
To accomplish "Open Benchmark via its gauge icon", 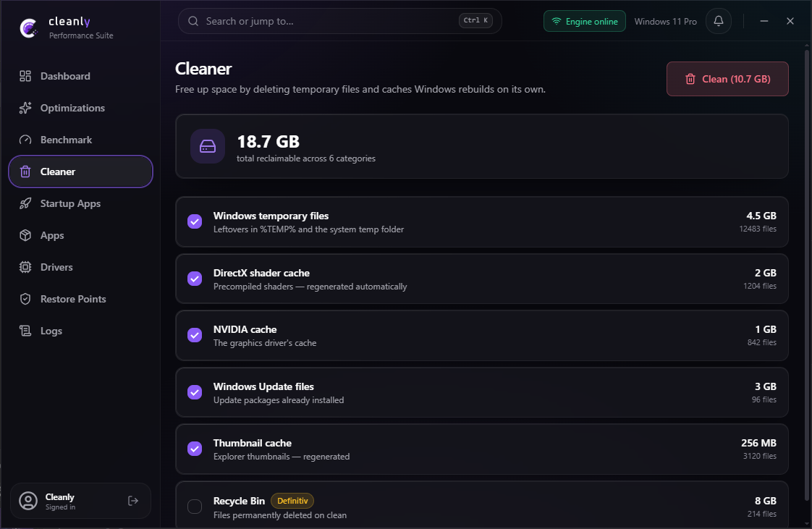I will [25, 140].
